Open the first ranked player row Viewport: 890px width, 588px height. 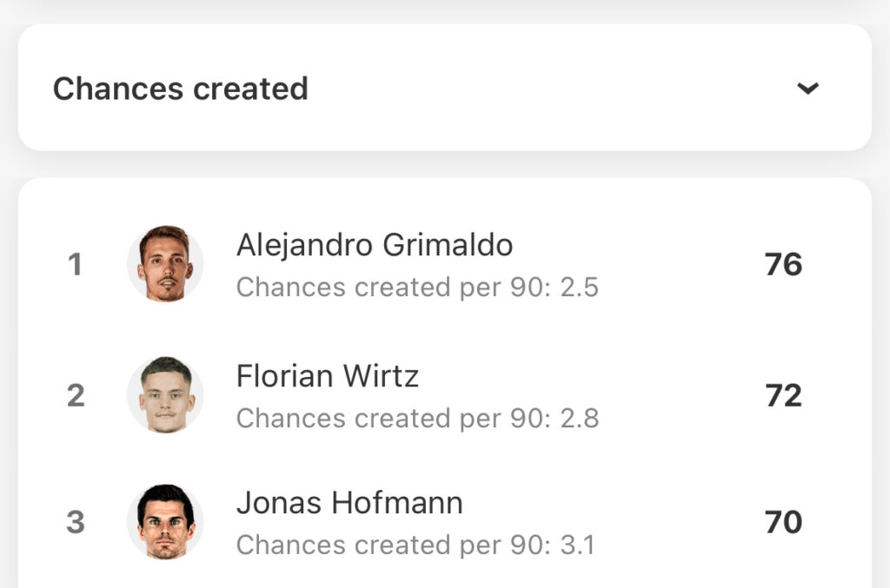[445, 264]
